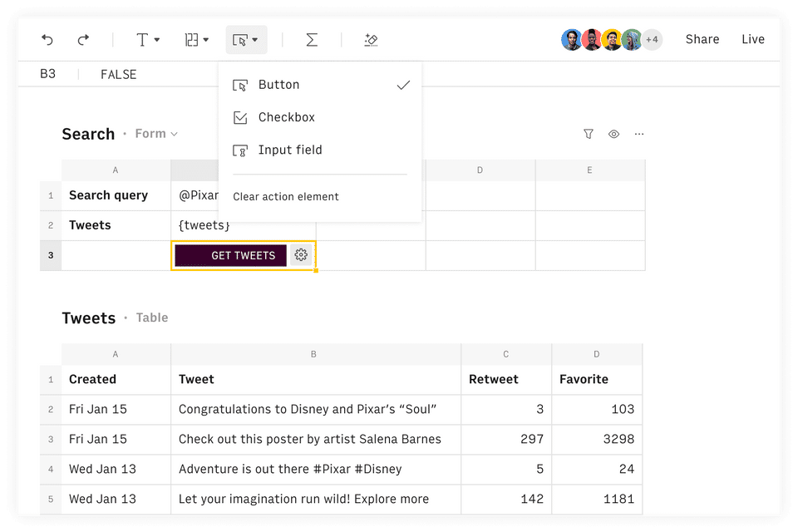This screenshot has width=798, height=532.
Task: Open the text format dropdown
Action: [x=147, y=40]
